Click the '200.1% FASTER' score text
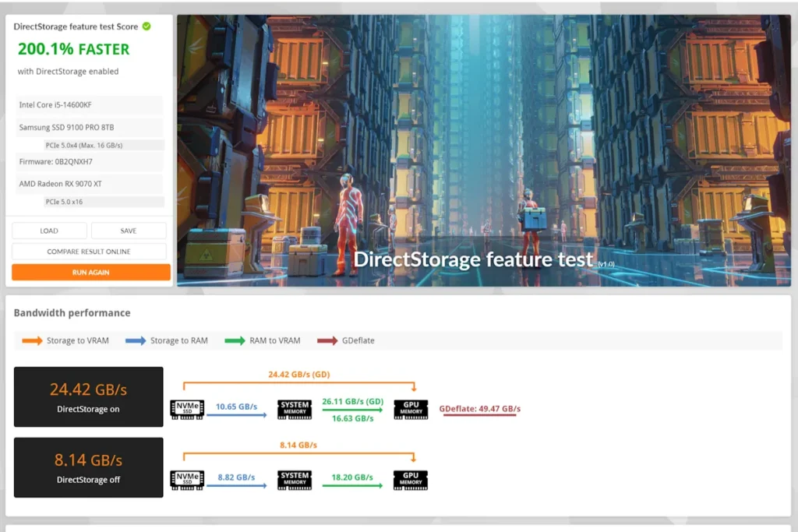This screenshot has height=532, width=798. [x=74, y=49]
